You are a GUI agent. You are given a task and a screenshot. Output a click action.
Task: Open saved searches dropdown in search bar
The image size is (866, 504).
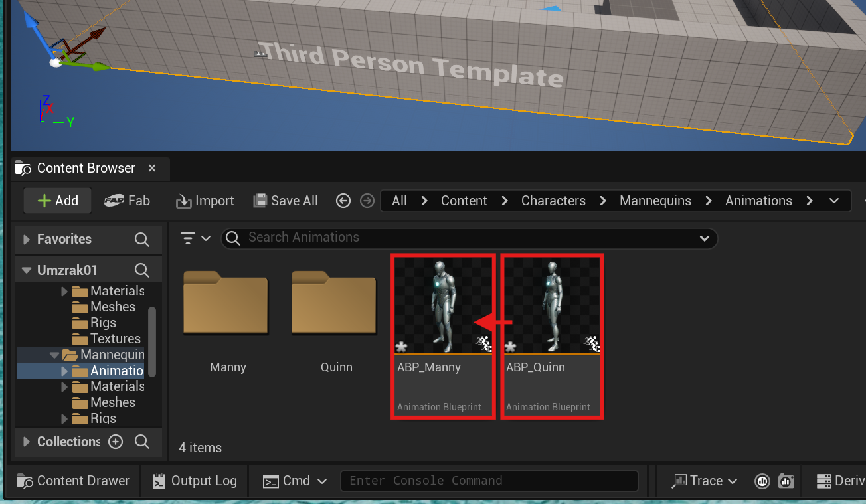click(705, 238)
